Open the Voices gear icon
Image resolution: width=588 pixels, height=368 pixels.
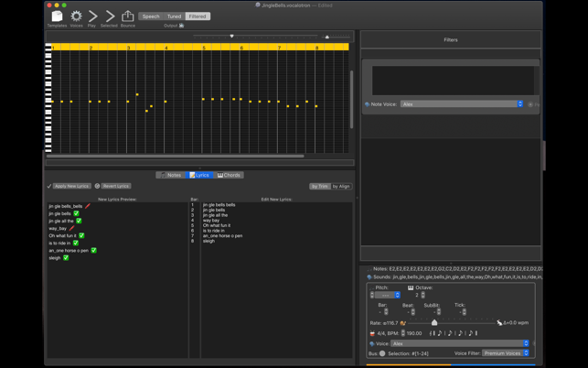[76, 16]
